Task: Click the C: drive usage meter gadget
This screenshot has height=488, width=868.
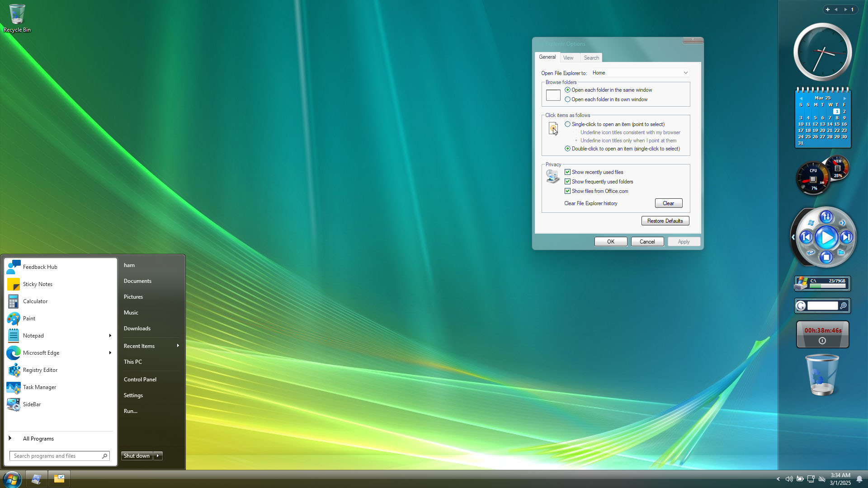Action: (822, 283)
